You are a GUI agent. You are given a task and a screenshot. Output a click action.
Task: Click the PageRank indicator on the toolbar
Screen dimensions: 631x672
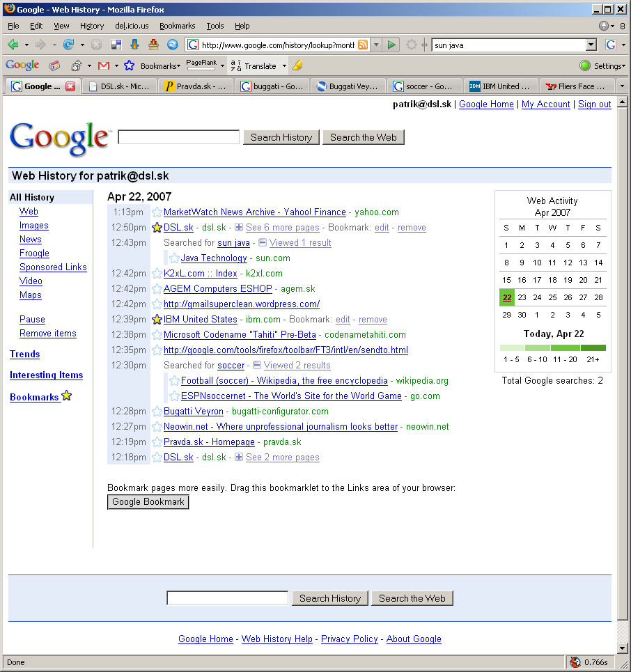[x=201, y=65]
